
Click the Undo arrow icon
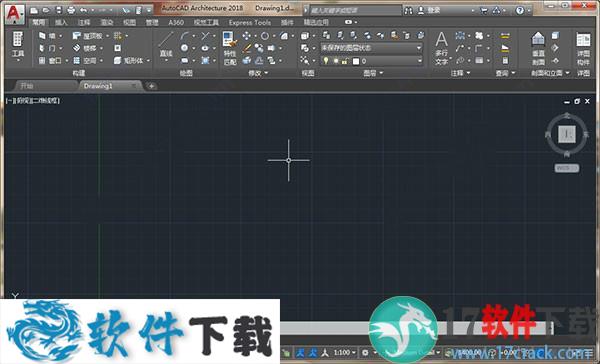[x=83, y=10]
